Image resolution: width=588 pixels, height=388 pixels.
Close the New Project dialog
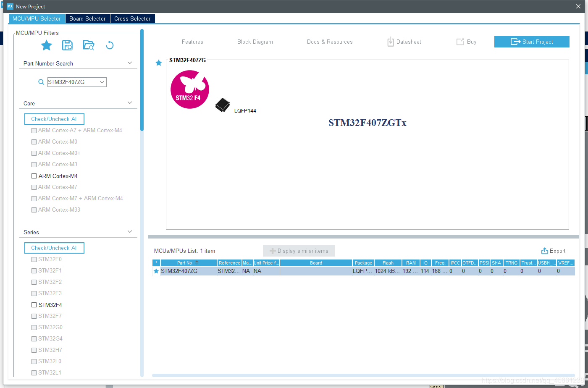coord(578,6)
